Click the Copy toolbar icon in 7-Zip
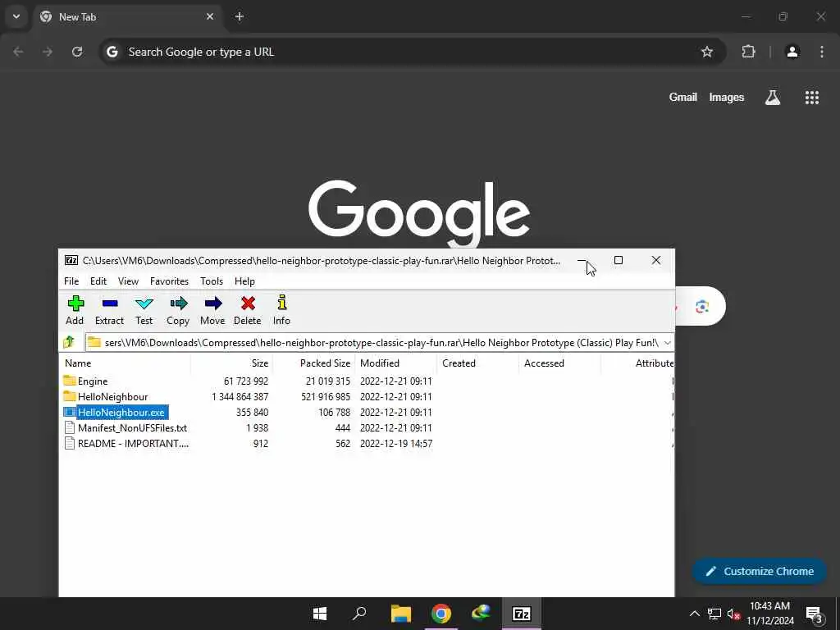Image resolution: width=840 pixels, height=630 pixels. [x=178, y=310]
